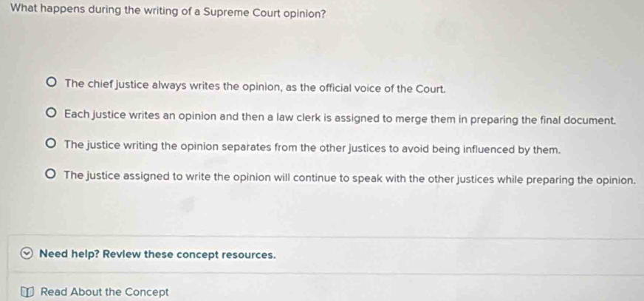Click the book icon beside Read About the Concept

(28, 292)
